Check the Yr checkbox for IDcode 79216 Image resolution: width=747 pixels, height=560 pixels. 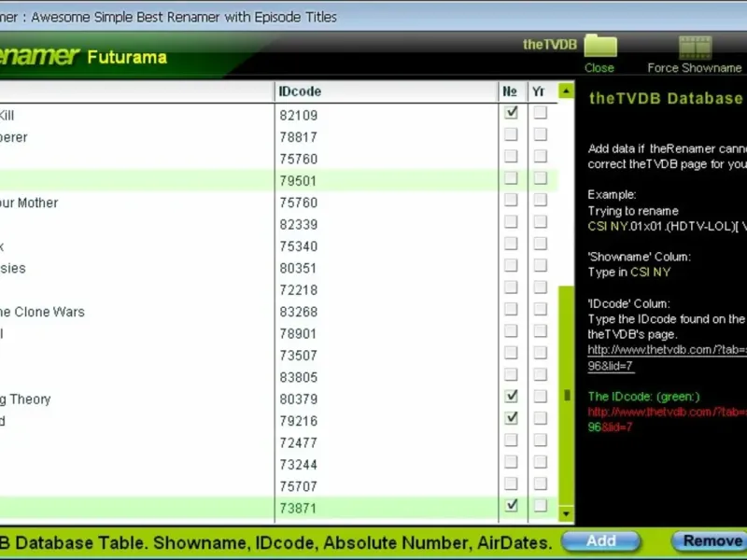540,418
